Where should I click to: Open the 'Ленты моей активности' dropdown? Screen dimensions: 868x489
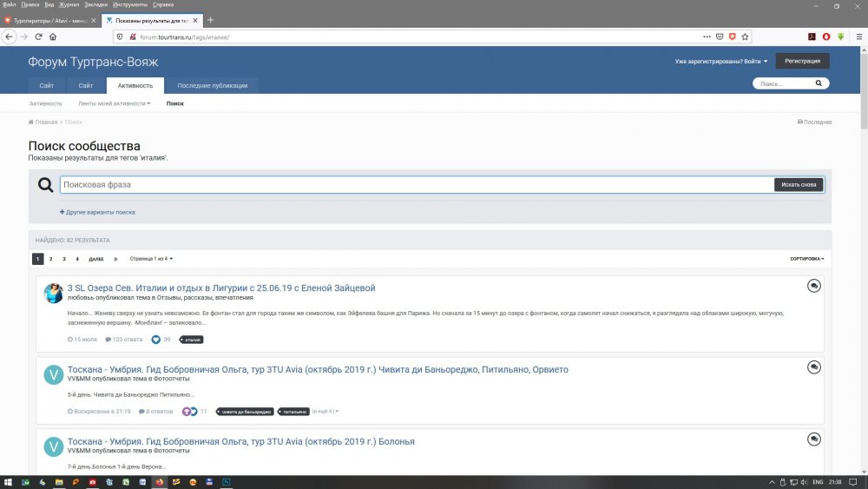point(114,103)
